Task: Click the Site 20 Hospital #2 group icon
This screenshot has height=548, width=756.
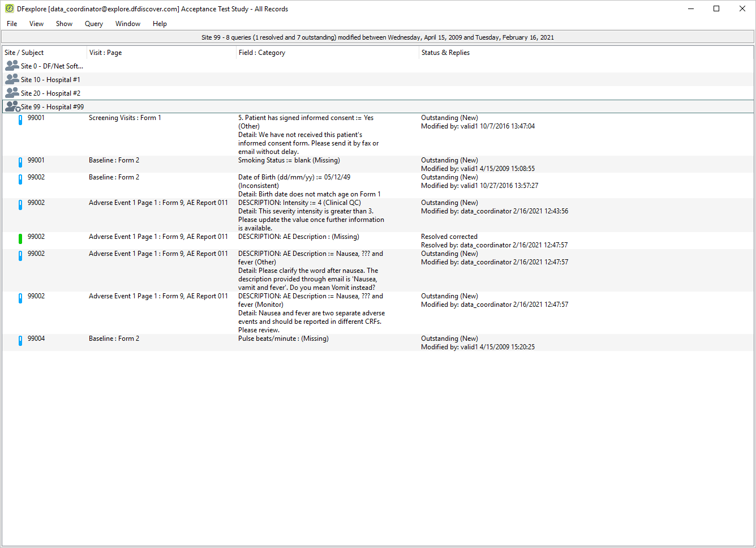Action: point(12,93)
